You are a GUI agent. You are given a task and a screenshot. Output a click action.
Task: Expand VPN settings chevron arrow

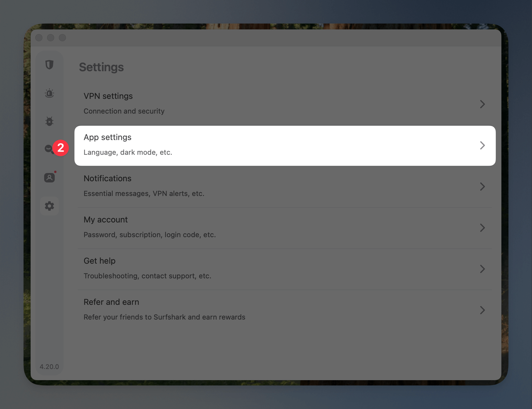482,104
